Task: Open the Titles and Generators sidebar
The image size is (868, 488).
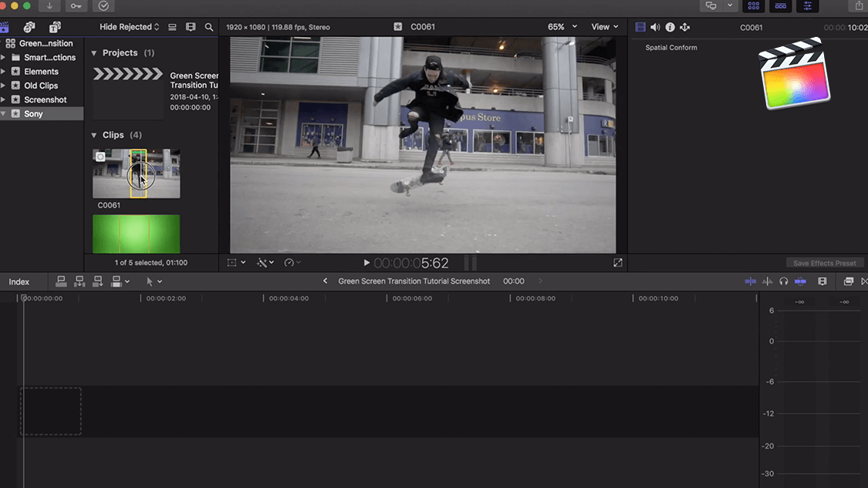Action: (x=55, y=27)
